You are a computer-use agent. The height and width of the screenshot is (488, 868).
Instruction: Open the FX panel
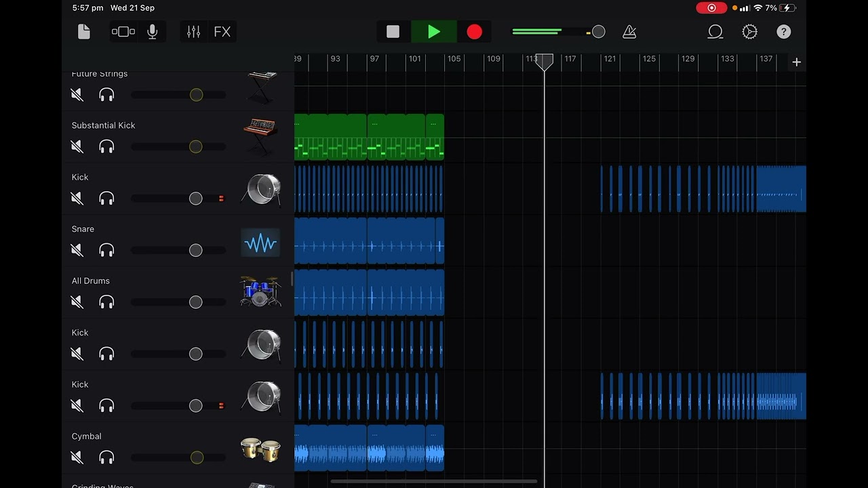pyautogui.click(x=222, y=32)
